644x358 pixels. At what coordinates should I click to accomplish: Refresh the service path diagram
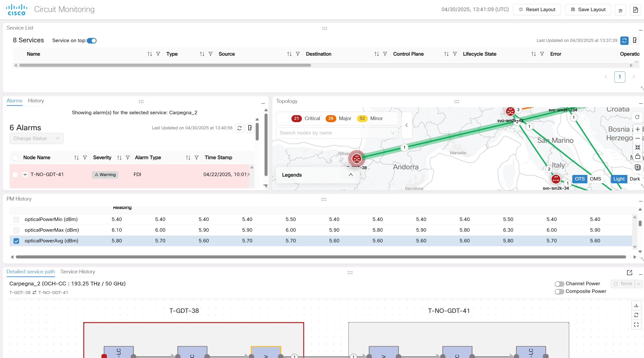click(636, 315)
